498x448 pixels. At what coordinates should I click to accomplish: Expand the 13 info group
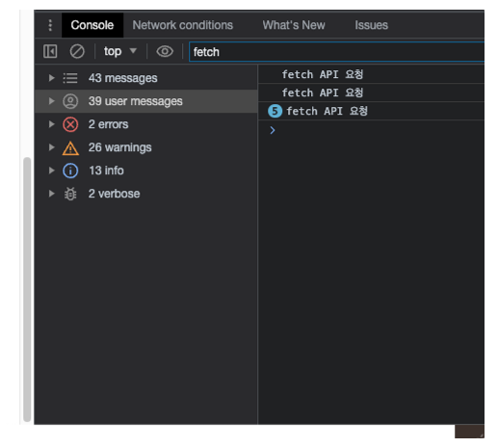[51, 171]
